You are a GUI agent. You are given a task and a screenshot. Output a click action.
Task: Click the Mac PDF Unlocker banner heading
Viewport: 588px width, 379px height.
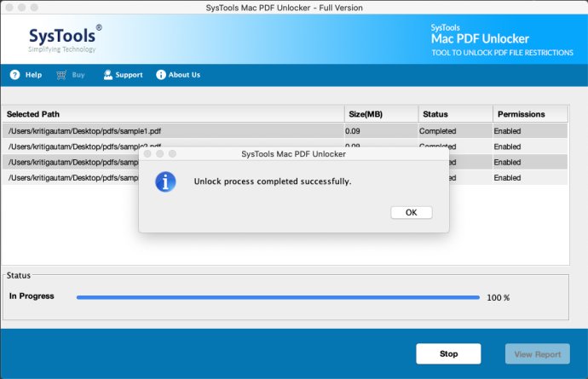(x=480, y=39)
